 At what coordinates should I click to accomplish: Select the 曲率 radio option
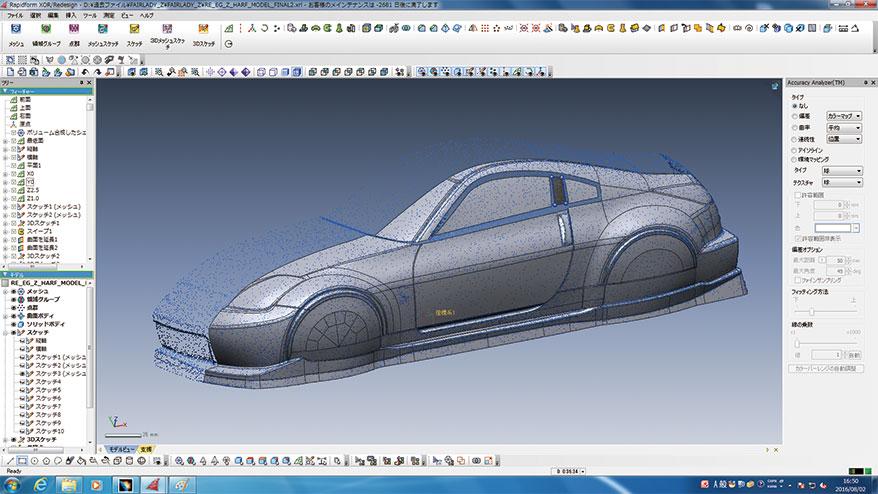coord(794,128)
